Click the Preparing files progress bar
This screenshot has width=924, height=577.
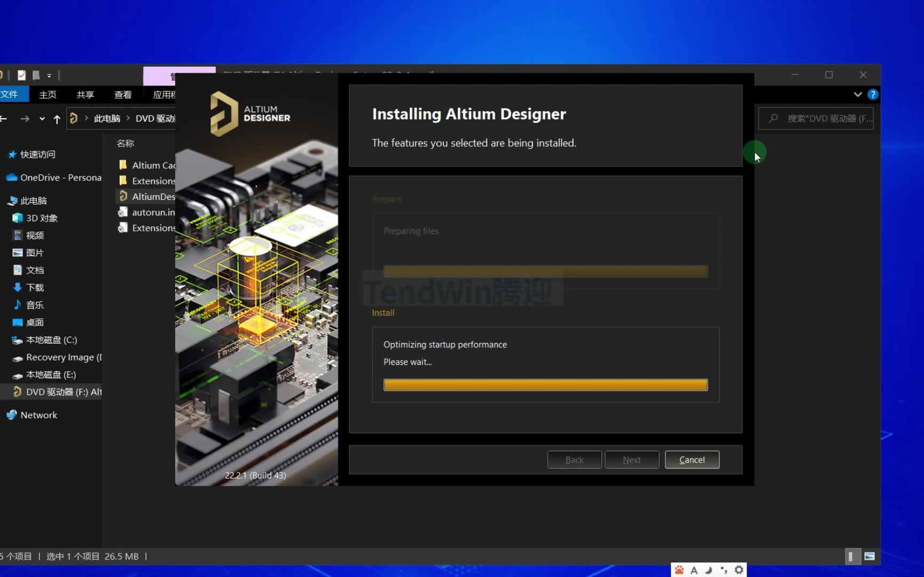(x=545, y=271)
